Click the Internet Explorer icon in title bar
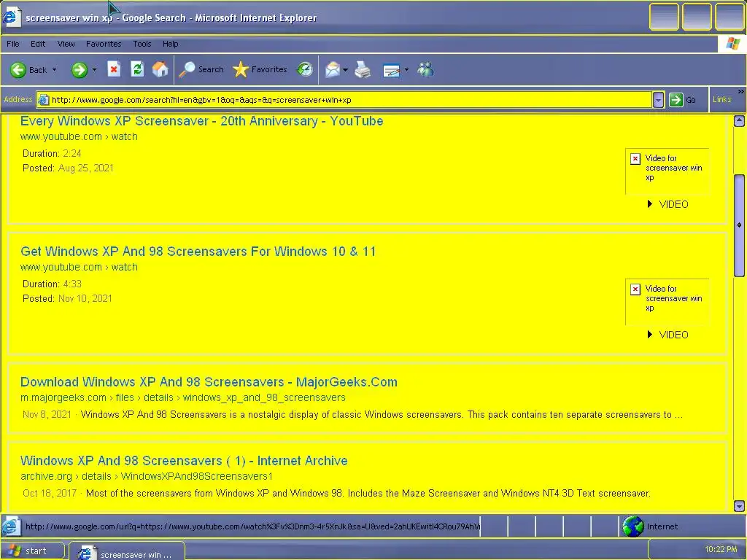The height and width of the screenshot is (560, 747). [x=11, y=17]
